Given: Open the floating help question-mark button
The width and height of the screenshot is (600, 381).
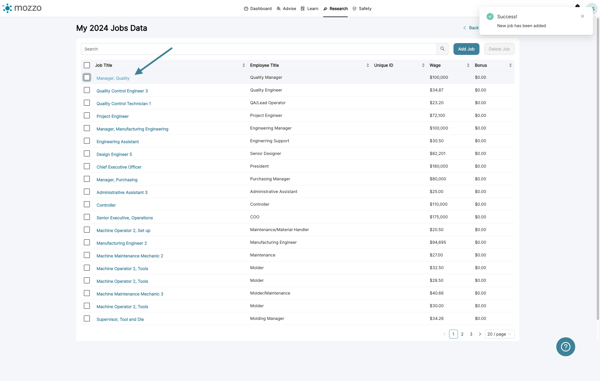Looking at the screenshot, I should point(565,347).
